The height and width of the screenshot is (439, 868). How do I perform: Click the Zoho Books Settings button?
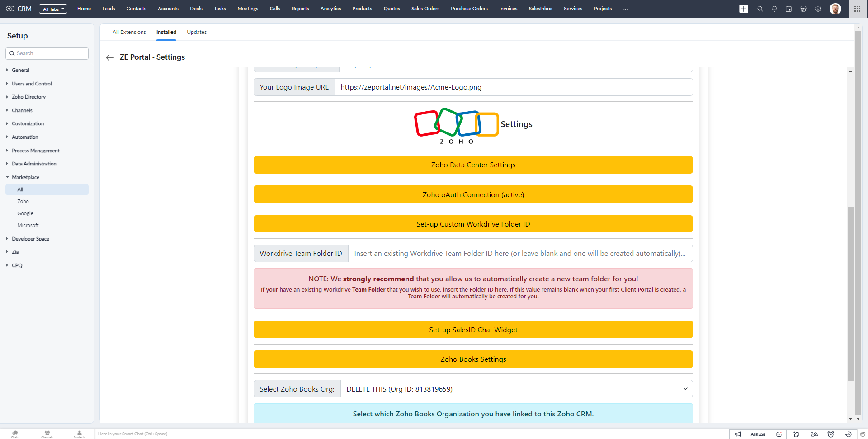point(473,359)
